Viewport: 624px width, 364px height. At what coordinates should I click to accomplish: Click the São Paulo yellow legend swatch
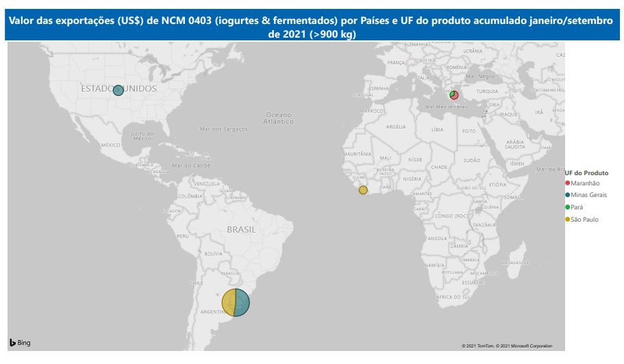[567, 220]
